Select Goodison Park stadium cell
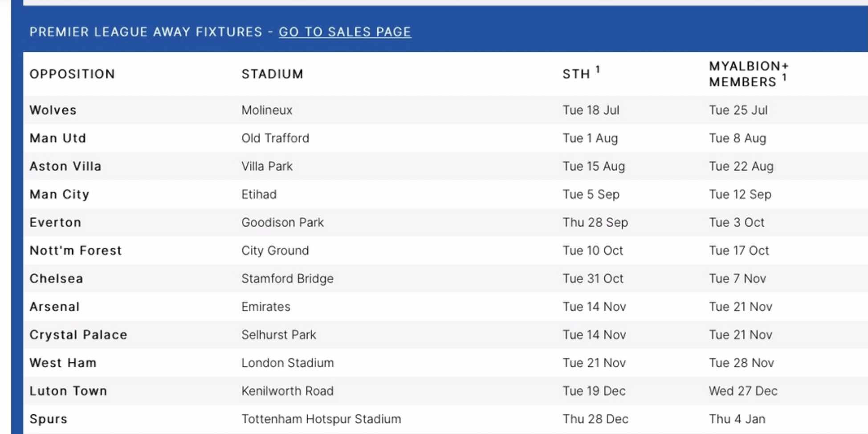Image resolution: width=868 pixels, height=434 pixels. coord(282,222)
